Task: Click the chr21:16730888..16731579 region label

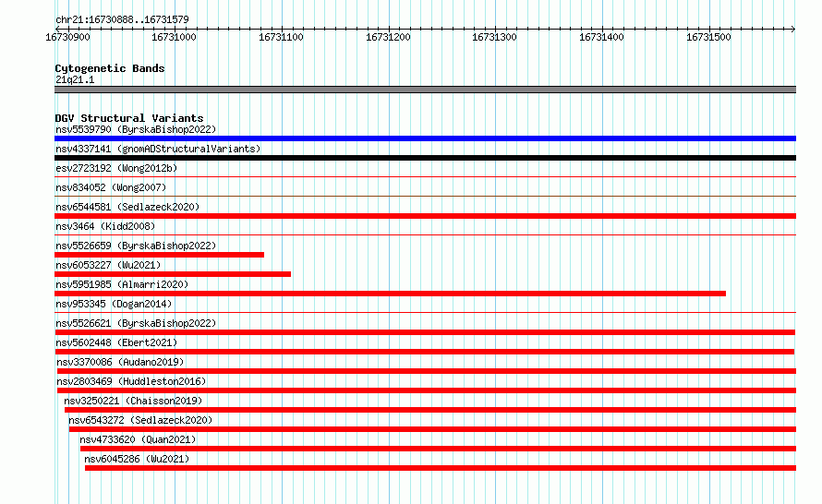Action: click(x=122, y=19)
